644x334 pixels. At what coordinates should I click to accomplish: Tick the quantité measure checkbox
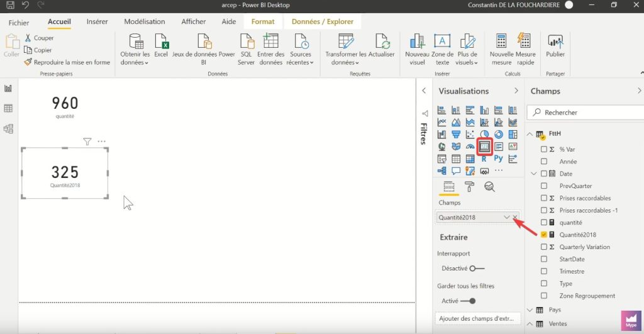click(544, 223)
